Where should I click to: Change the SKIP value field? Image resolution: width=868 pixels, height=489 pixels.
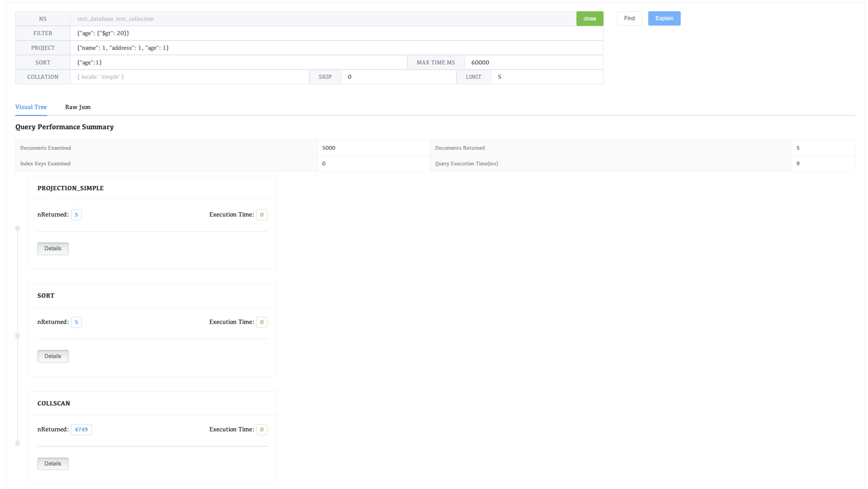click(x=398, y=77)
